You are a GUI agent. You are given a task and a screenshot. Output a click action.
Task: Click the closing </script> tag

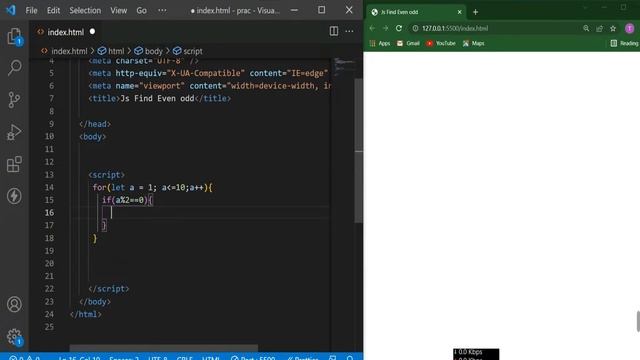[109, 289]
